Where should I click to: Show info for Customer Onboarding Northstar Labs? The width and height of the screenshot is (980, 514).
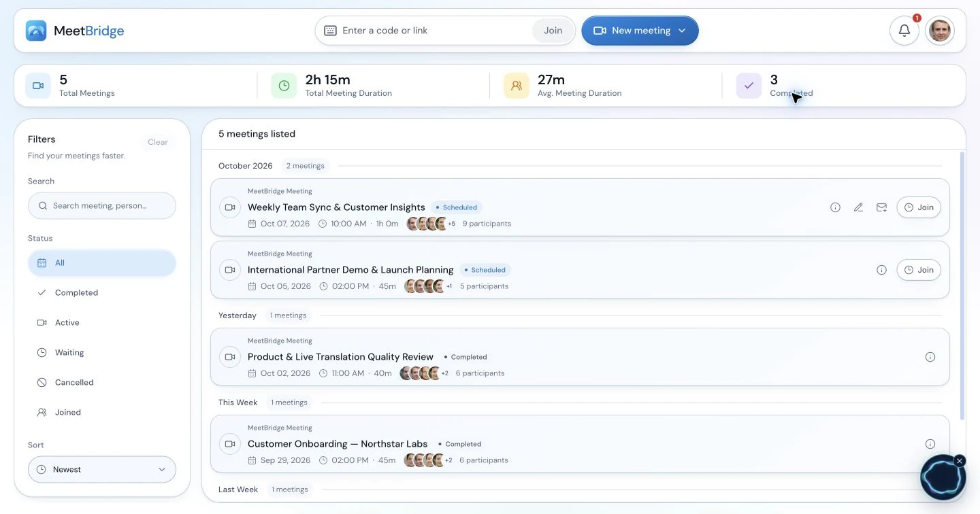pos(930,444)
